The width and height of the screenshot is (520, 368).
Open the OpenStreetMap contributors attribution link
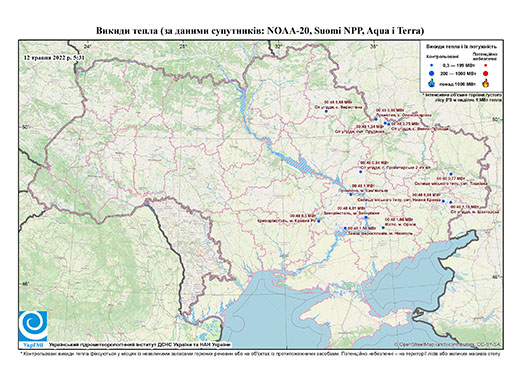pos(447,344)
